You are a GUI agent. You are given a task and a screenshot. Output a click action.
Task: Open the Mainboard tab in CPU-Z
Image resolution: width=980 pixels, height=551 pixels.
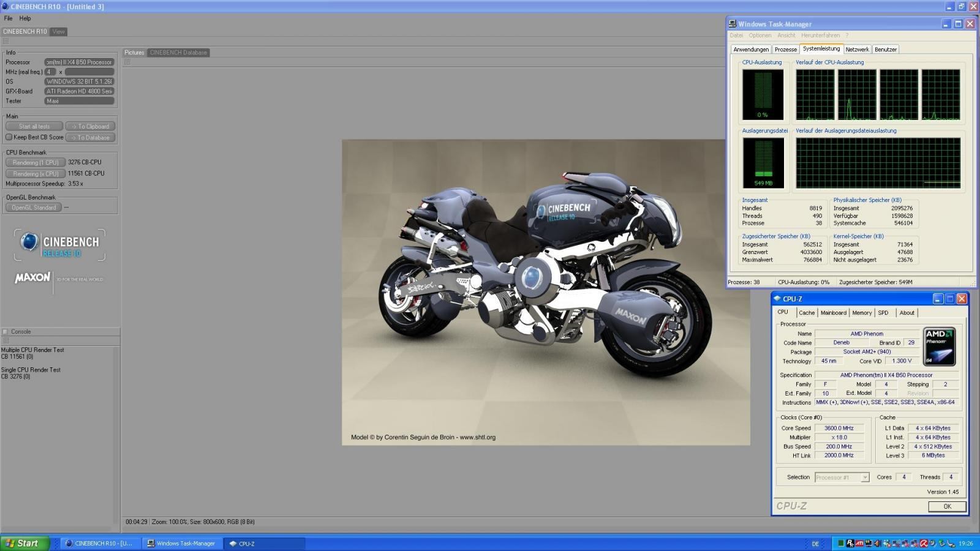pyautogui.click(x=834, y=313)
